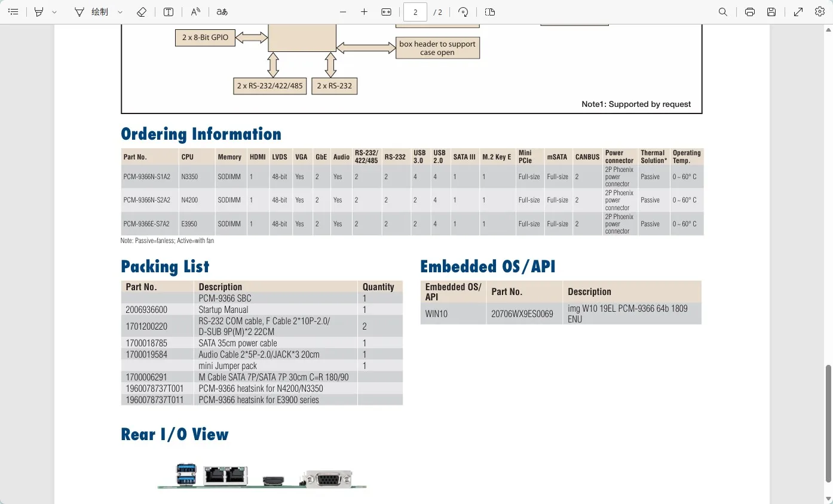Toggle page view layout

tap(490, 12)
